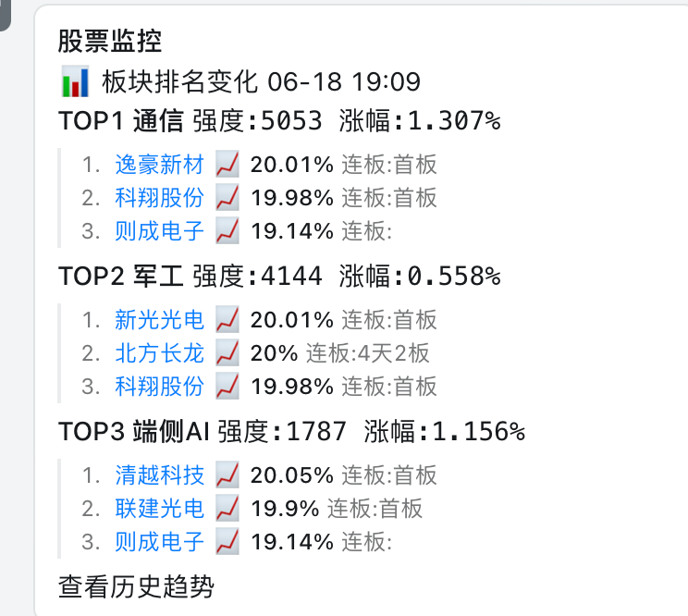The height and width of the screenshot is (616, 688).
Task: Open 则成电子 link under TOP3 端侧AI
Action: point(159,541)
